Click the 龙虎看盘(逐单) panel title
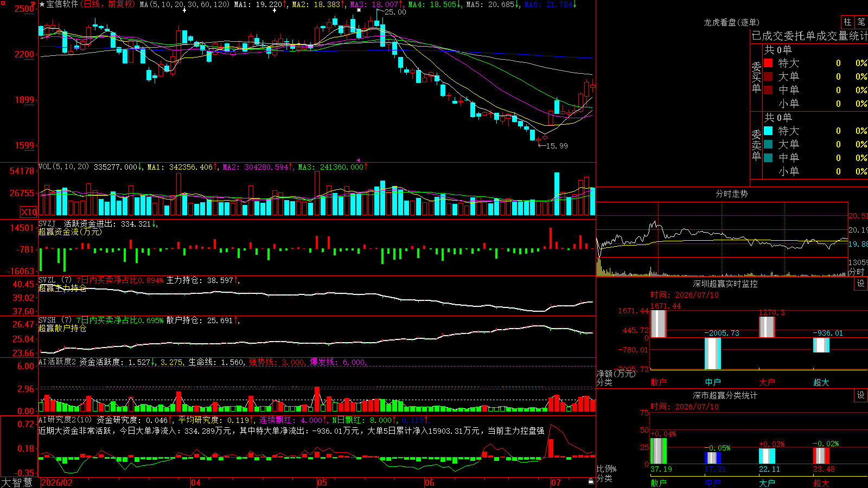The height and width of the screenshot is (488, 868). [731, 22]
